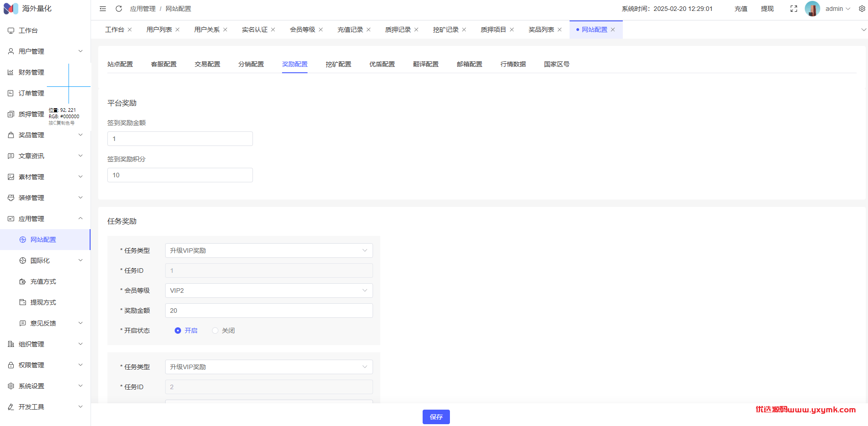Click the admin avatar image
868x426 pixels.
point(812,9)
